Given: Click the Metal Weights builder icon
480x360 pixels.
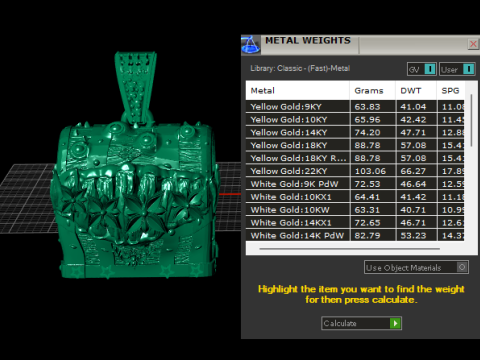Looking at the screenshot, I should 251,44.
